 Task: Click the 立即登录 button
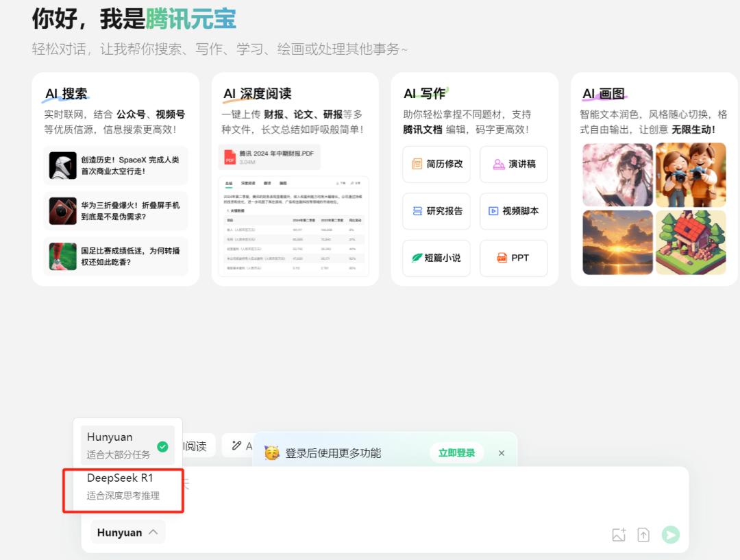pos(456,453)
